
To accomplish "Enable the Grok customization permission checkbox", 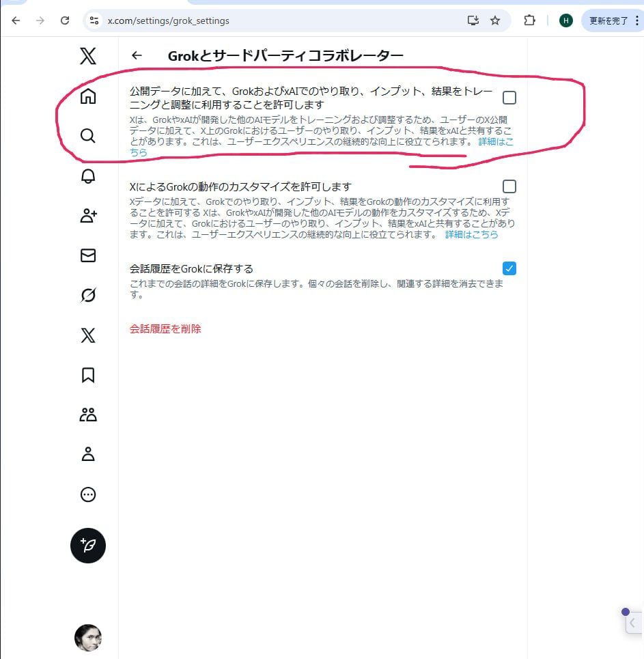I will point(509,186).
